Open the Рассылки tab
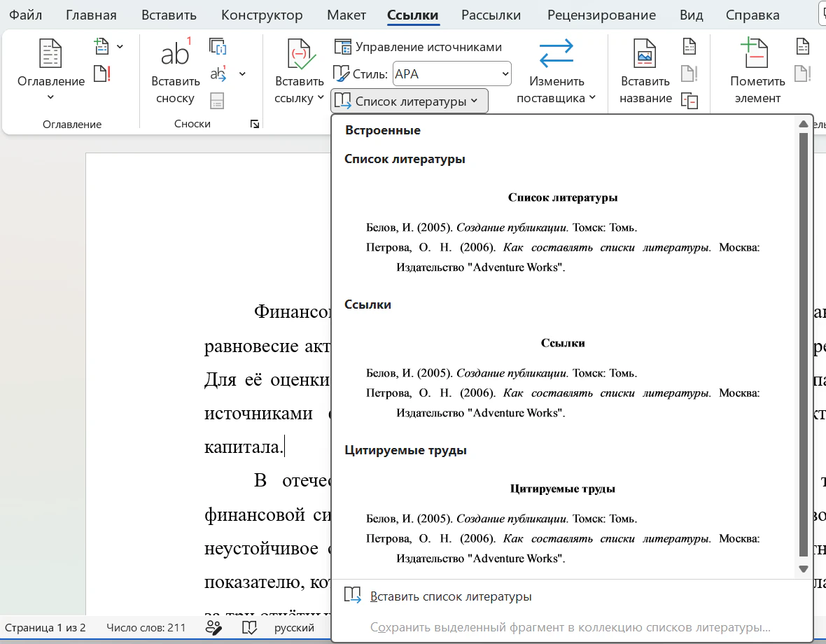 491,15
